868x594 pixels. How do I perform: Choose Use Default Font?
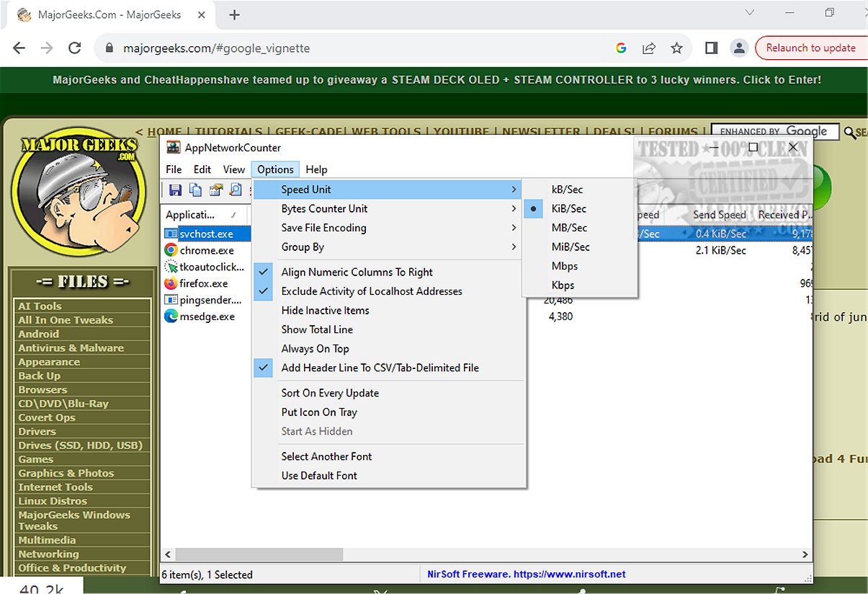(x=389, y=476)
